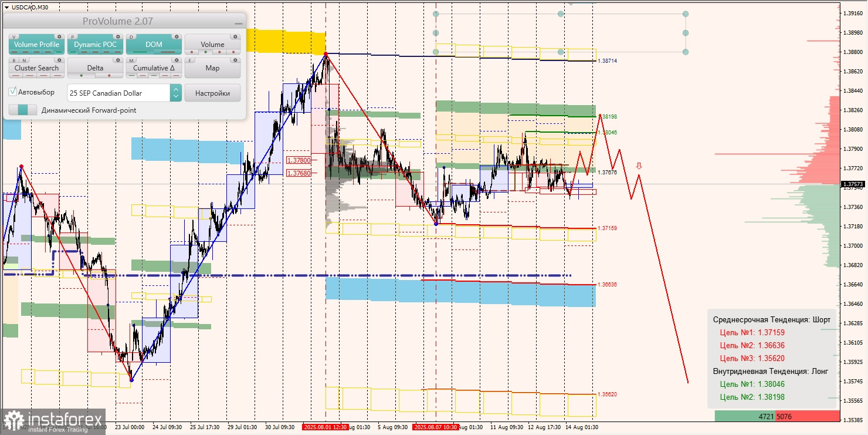The width and height of the screenshot is (868, 435).
Task: Open Volume Profile gear settings
Action: tap(59, 36)
